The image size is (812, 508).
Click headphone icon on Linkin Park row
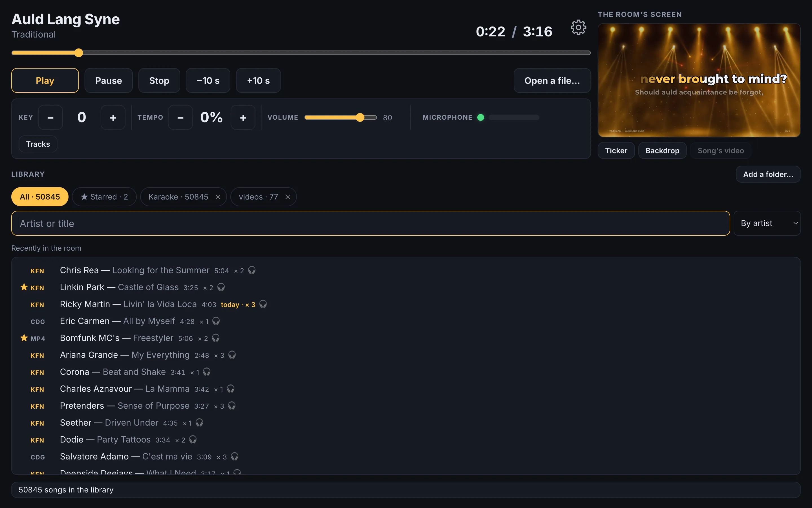coord(221,287)
